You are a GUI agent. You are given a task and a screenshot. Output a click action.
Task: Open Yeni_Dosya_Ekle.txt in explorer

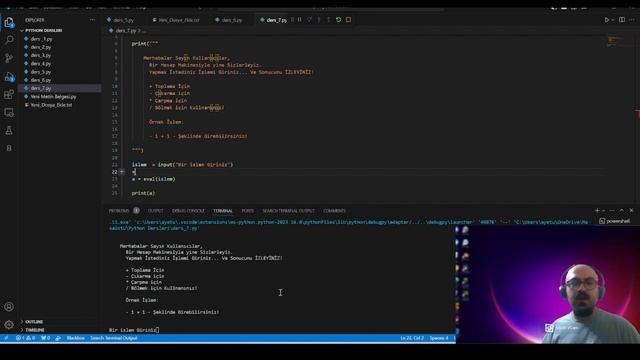[60, 105]
